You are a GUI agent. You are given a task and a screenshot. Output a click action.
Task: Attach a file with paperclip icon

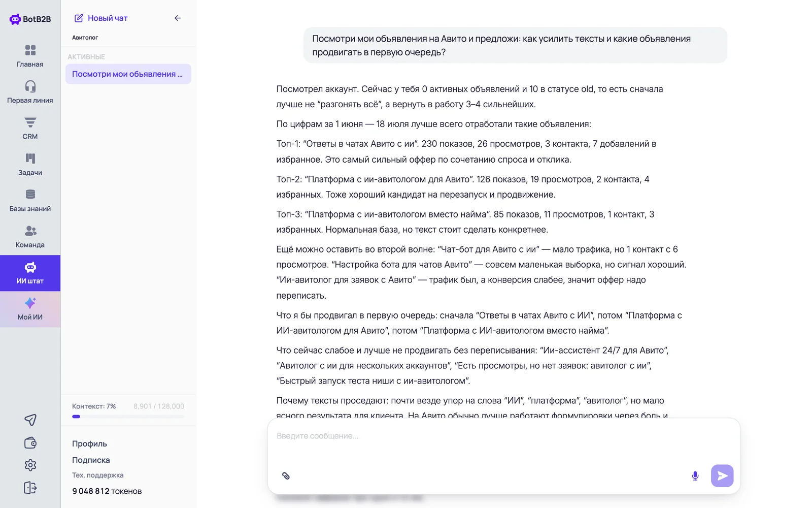286,476
